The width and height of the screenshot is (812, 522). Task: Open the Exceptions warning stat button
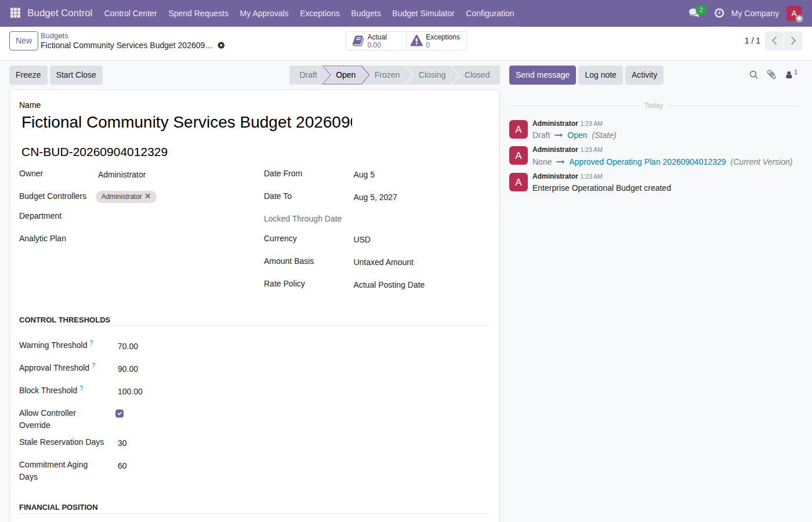(436, 41)
